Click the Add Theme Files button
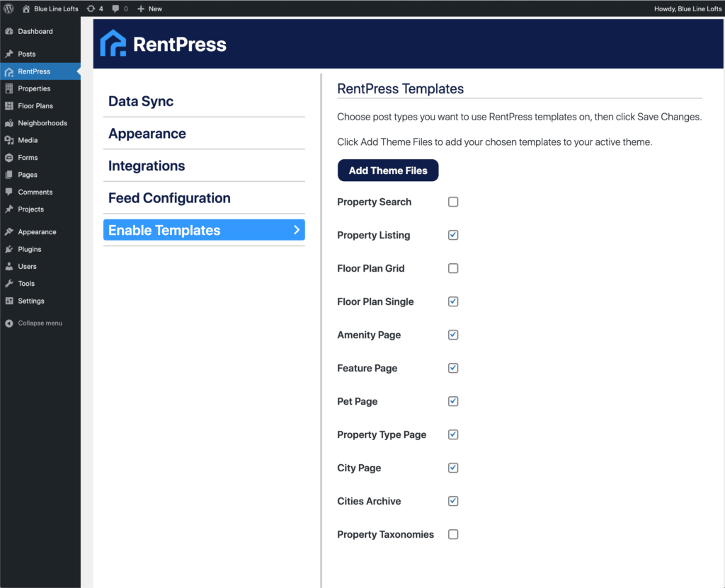Viewport: 725px width, 588px height. 388,171
